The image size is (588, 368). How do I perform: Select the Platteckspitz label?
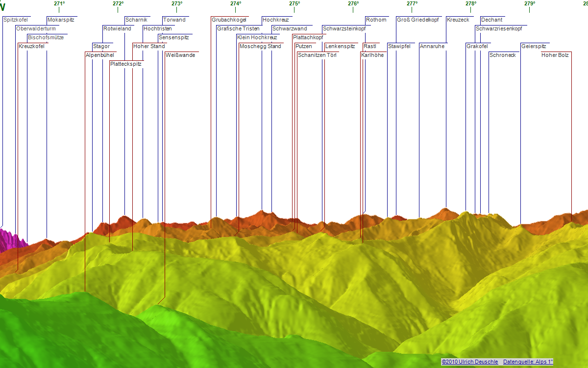click(x=126, y=64)
